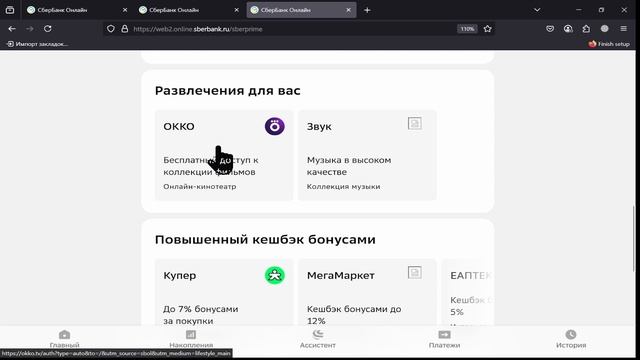Open Главный home icon in bottom bar

(x=64, y=335)
